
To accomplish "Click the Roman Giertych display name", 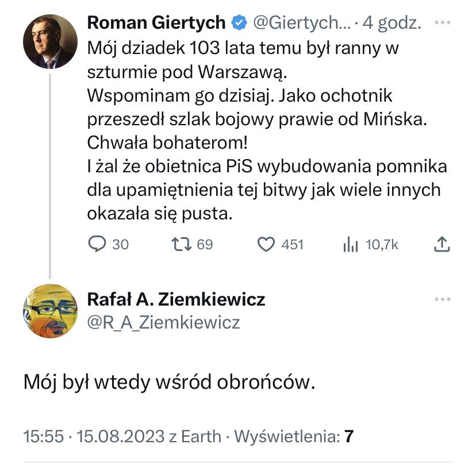I will pos(156,23).
